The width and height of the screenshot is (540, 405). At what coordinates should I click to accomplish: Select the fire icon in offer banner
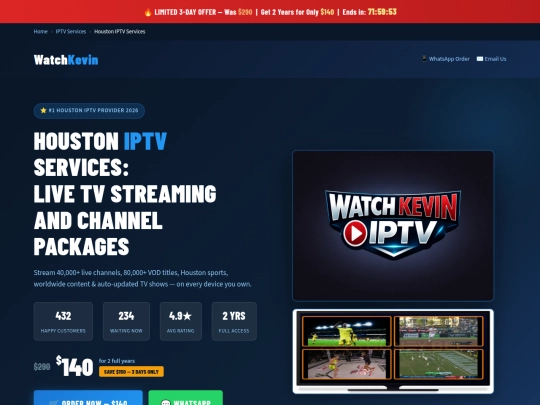click(148, 12)
